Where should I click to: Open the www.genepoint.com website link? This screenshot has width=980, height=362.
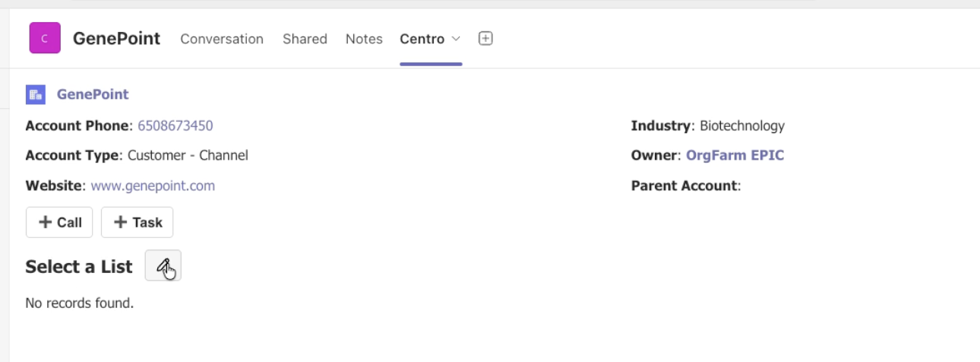(x=153, y=186)
